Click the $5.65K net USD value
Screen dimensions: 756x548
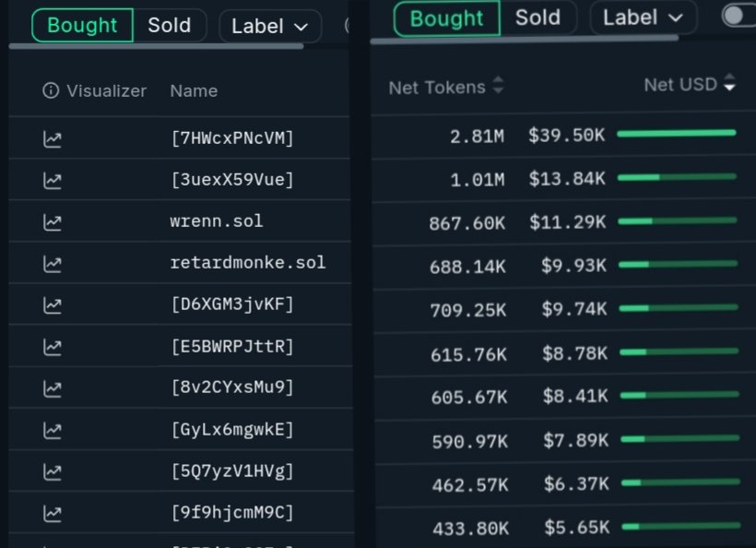point(576,528)
